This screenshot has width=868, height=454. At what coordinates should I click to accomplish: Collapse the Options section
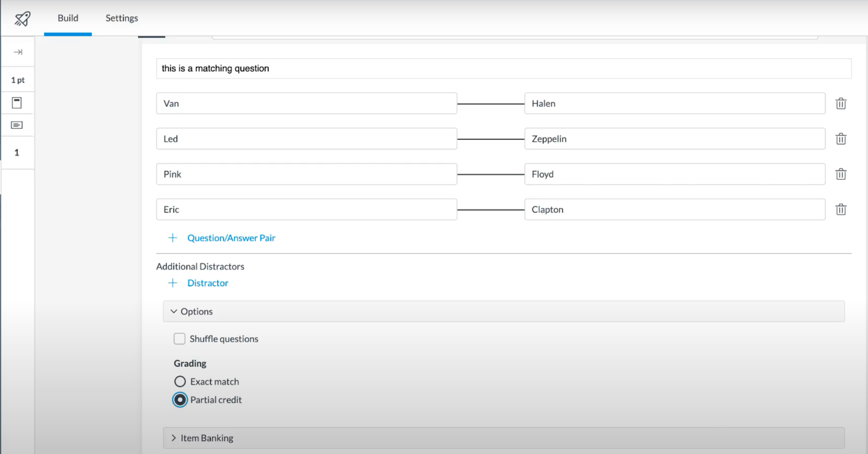503,311
